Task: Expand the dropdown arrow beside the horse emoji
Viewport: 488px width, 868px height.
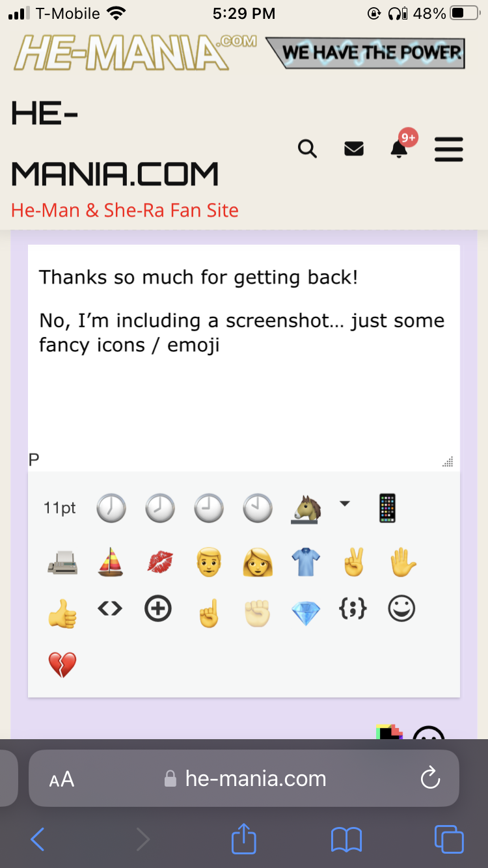Action: 345,503
